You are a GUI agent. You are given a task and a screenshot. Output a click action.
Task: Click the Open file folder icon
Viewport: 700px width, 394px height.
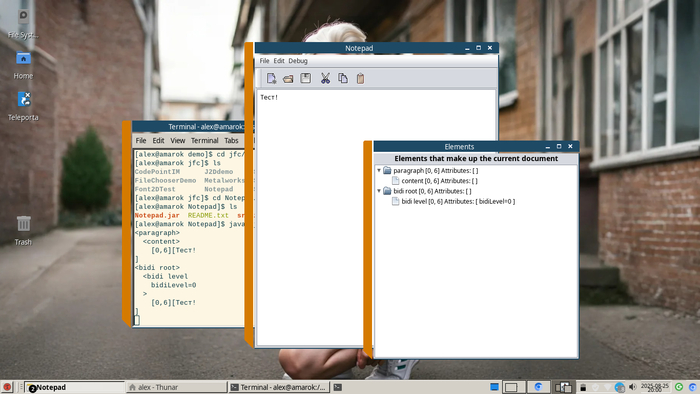pos(288,79)
